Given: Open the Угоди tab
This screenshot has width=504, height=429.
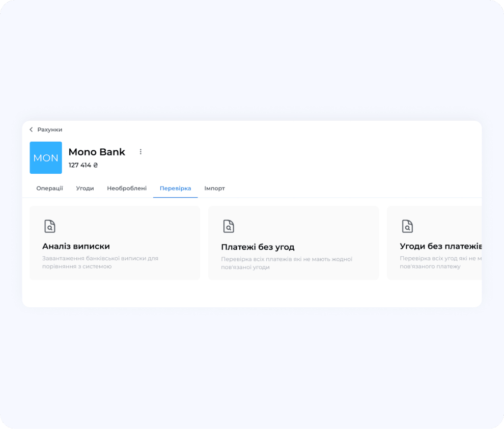Looking at the screenshot, I should [x=85, y=189].
